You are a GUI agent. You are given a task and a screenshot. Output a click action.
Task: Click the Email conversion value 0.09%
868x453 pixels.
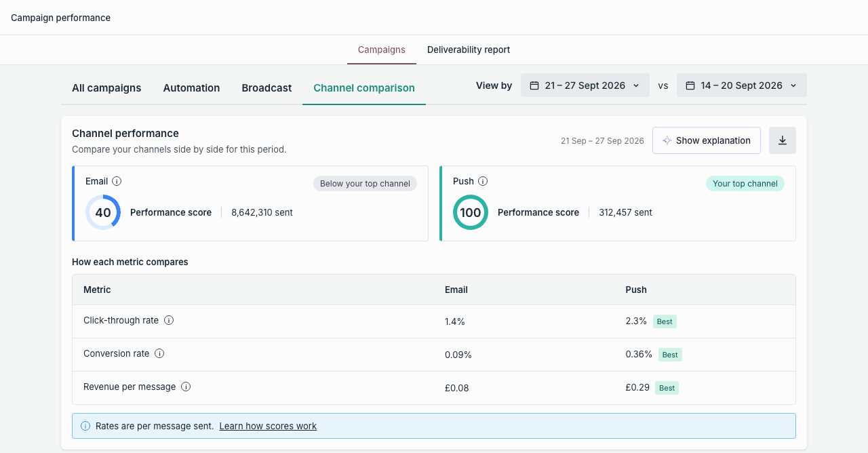click(458, 355)
